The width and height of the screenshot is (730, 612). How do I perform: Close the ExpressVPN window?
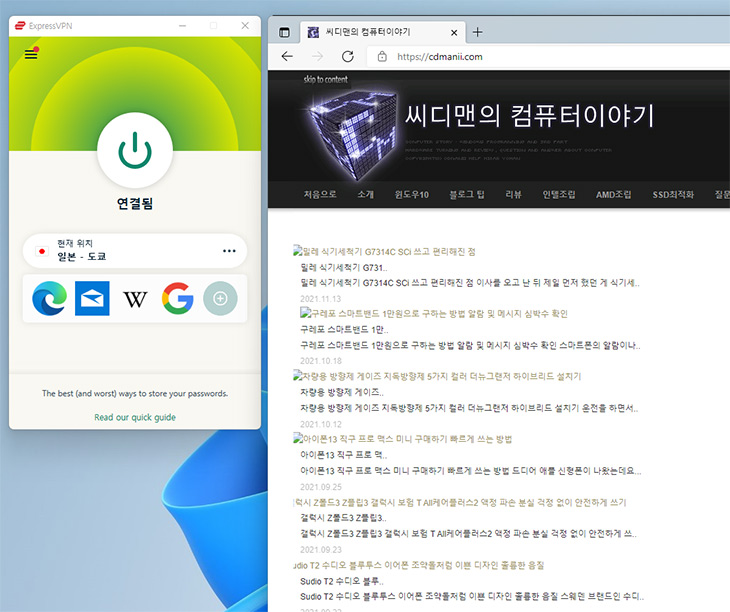tap(245, 26)
